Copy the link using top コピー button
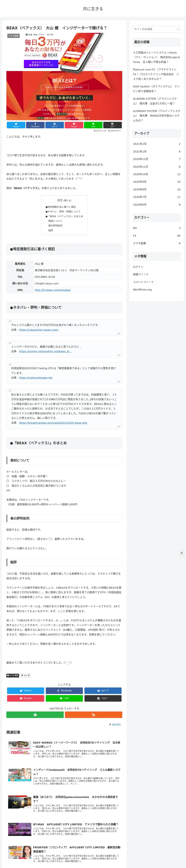The width and height of the screenshot is (186, 868). coord(112,125)
